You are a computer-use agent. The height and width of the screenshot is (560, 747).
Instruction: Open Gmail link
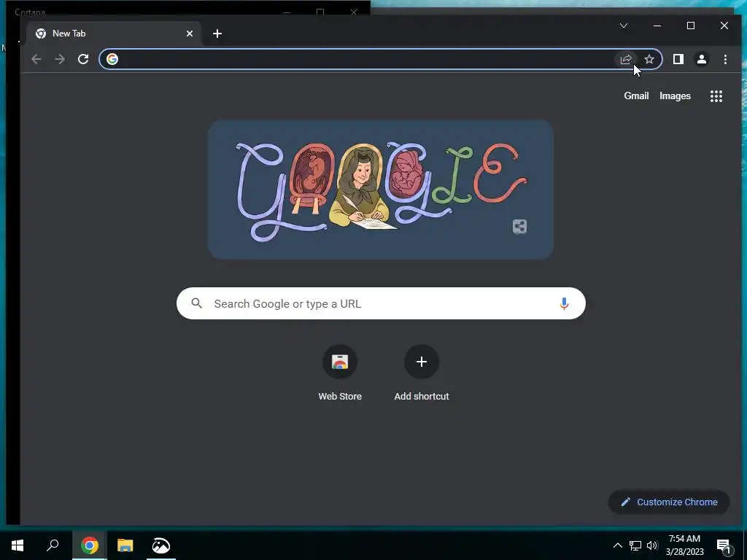(636, 96)
